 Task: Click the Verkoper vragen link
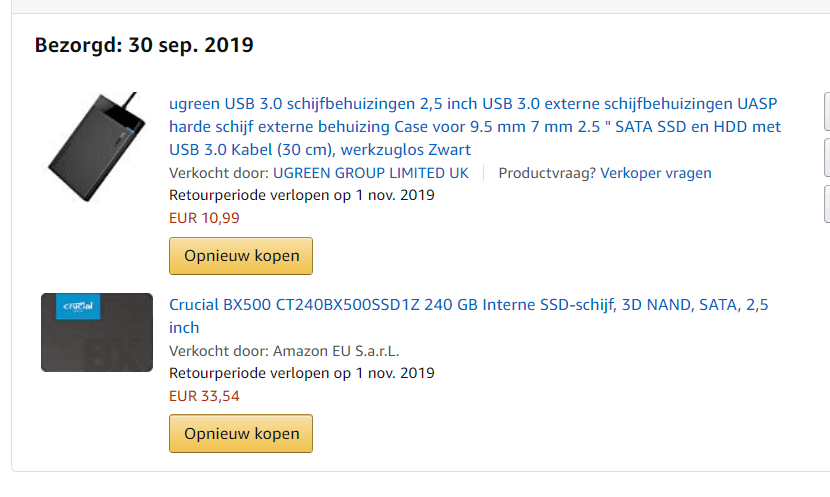pyautogui.click(x=656, y=173)
